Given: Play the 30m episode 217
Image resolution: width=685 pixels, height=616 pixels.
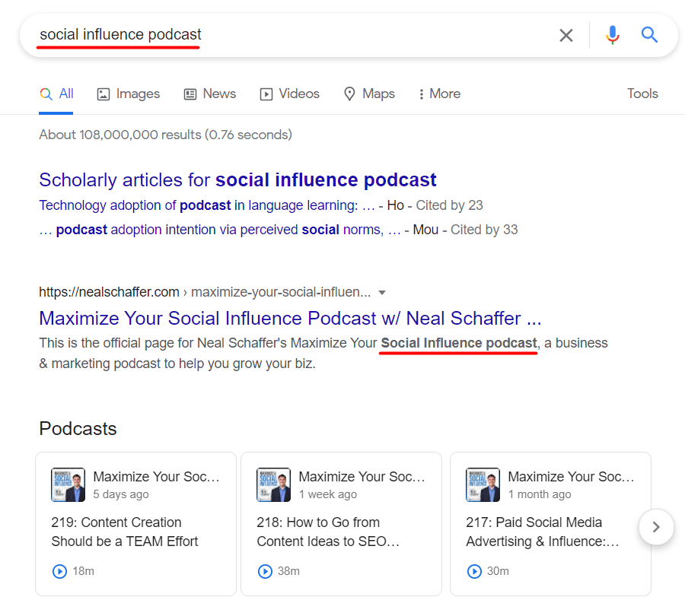Looking at the screenshot, I should 474,571.
